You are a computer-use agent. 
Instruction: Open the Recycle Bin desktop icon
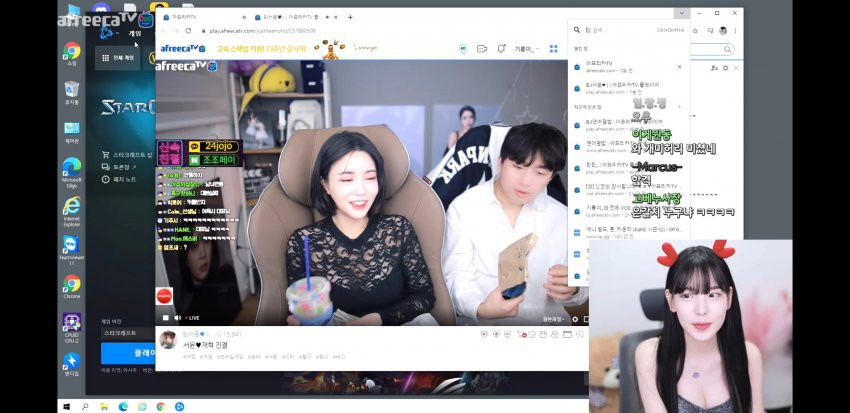pyautogui.click(x=72, y=92)
